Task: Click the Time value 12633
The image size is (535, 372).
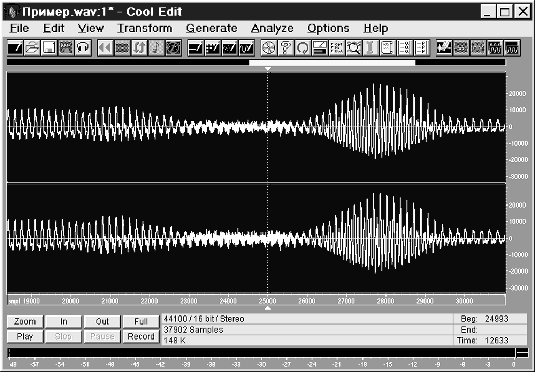Action: 496,340
